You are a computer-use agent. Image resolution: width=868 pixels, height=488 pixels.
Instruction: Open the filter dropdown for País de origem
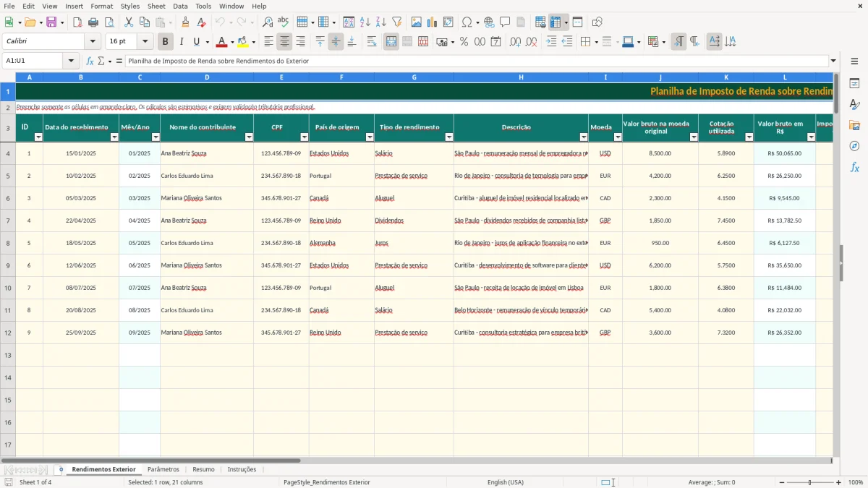click(370, 137)
